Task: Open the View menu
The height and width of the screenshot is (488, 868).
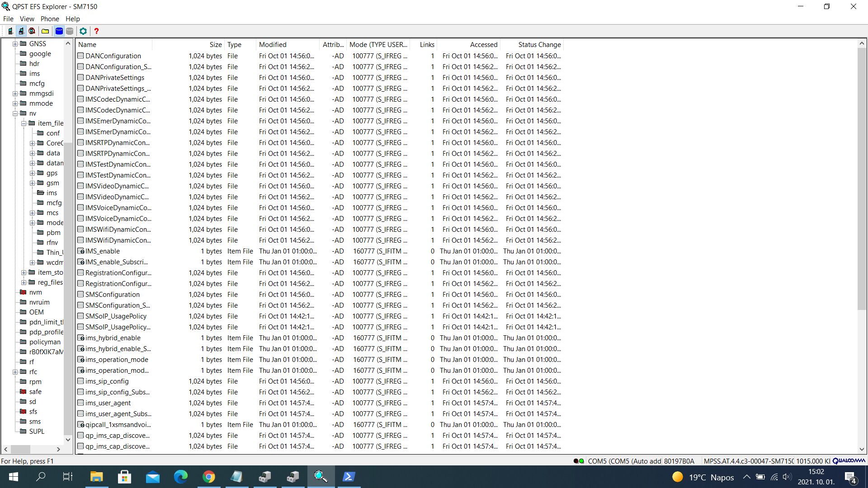Action: 27,19
